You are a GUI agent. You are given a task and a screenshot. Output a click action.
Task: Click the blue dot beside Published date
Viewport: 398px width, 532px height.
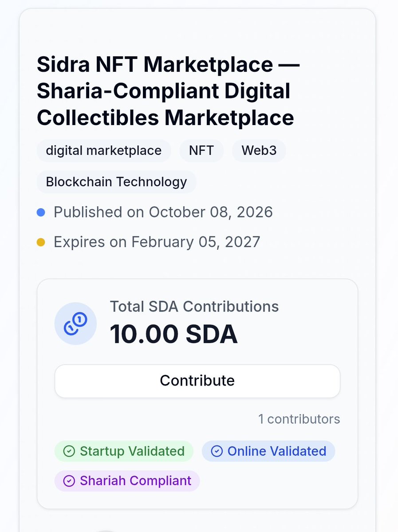(x=41, y=213)
